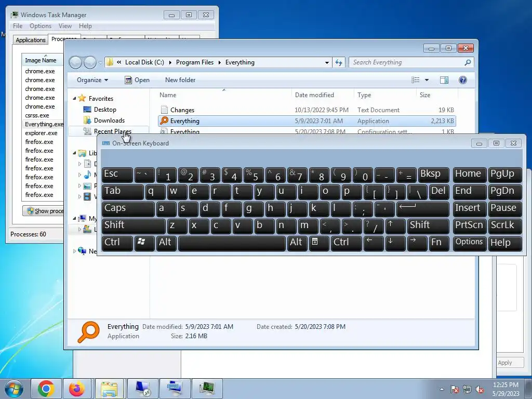
Task: Change your view icon in Explorer
Action: click(416, 80)
